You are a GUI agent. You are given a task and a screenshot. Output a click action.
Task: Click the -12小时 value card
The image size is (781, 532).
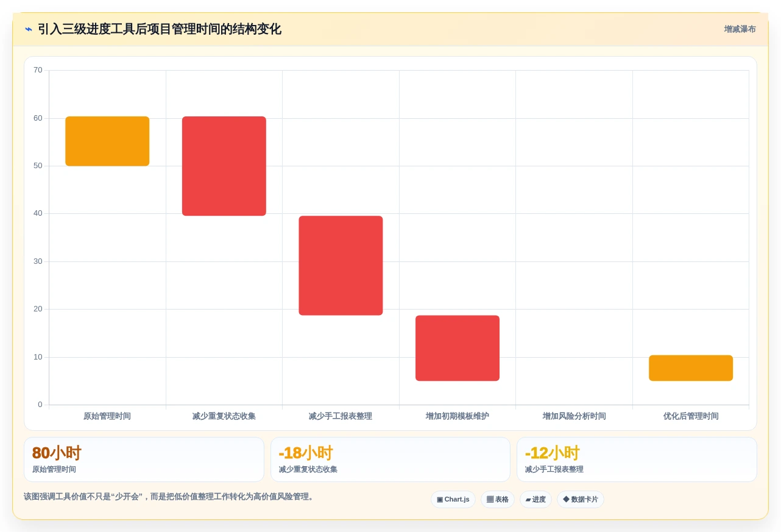[x=637, y=459]
